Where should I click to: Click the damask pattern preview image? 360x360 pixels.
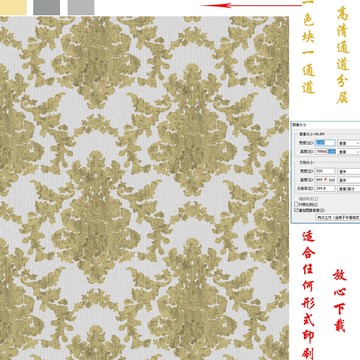[x=144, y=188]
